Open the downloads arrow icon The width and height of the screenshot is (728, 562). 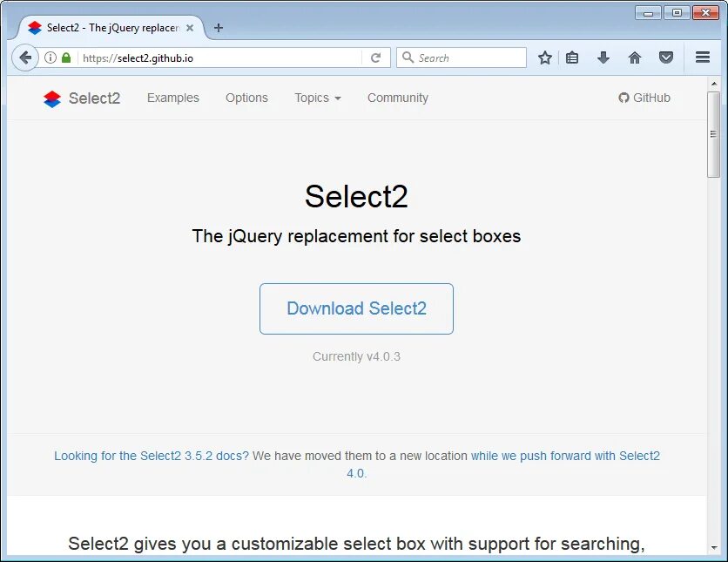click(603, 58)
